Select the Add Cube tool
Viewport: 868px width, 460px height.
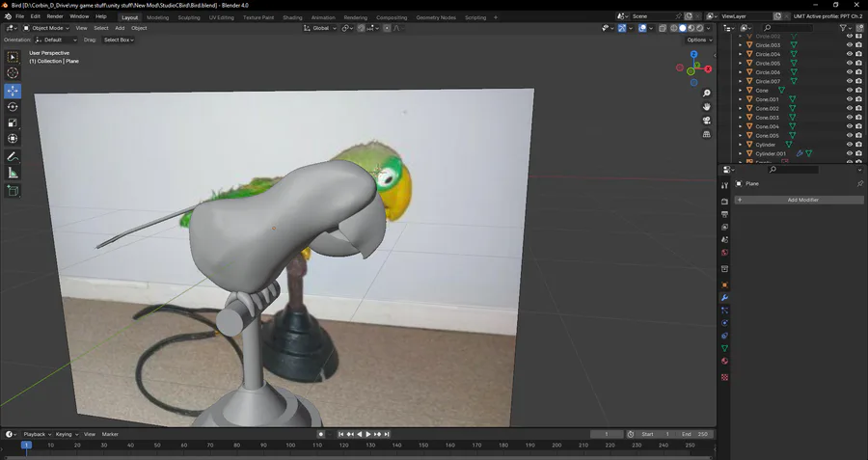(x=13, y=191)
